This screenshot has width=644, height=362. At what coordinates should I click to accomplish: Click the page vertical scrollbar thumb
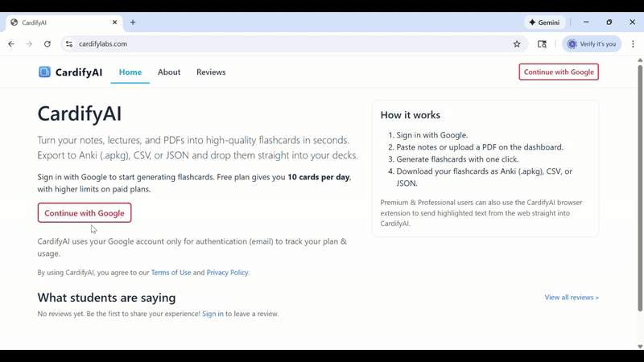tap(640, 187)
